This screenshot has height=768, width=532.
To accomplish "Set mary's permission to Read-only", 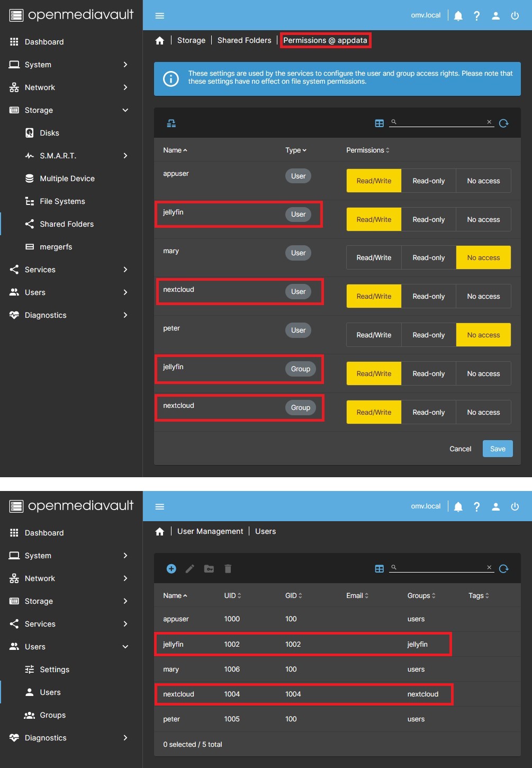I will pyautogui.click(x=428, y=258).
